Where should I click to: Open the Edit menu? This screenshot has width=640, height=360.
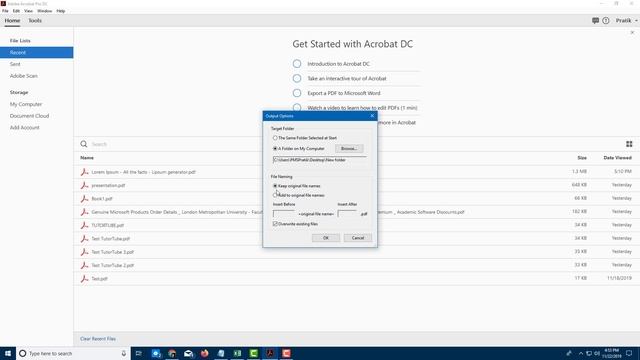16,11
